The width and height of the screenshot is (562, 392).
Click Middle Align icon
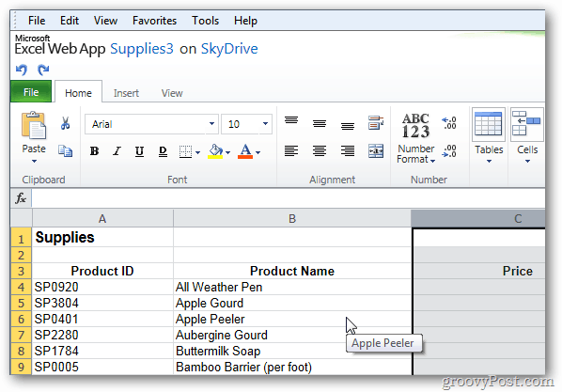coord(320,124)
